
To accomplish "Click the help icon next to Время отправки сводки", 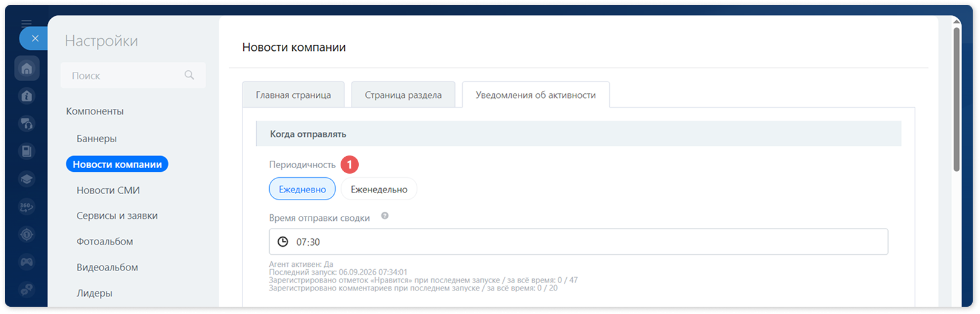I will pos(385,216).
